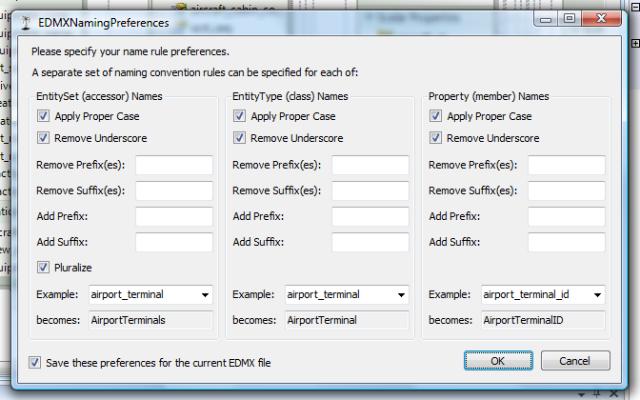Close the EDMXNamingPreferences dialog
Screen dimensions: 640x400
click(601, 19)
